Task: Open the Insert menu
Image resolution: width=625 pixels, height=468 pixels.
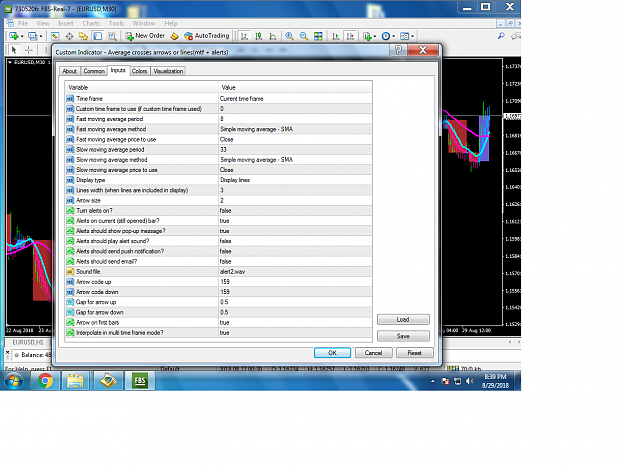Action: [x=65, y=23]
